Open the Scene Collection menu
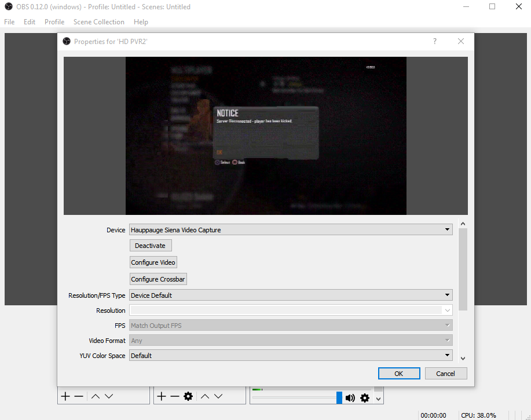Screen dimensions: 531x420 99,21
